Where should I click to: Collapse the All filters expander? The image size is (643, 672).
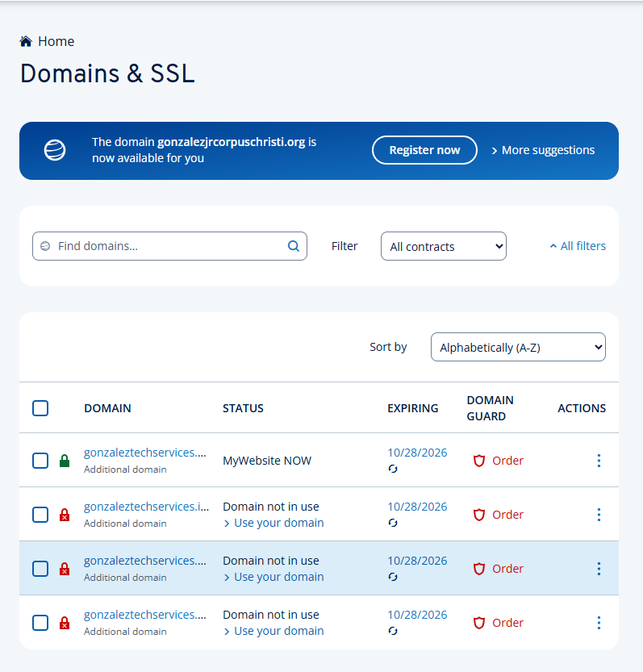point(578,246)
